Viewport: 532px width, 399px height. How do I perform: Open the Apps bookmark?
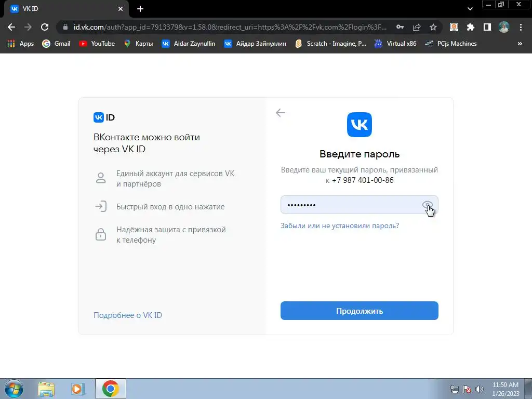pyautogui.click(x=21, y=44)
